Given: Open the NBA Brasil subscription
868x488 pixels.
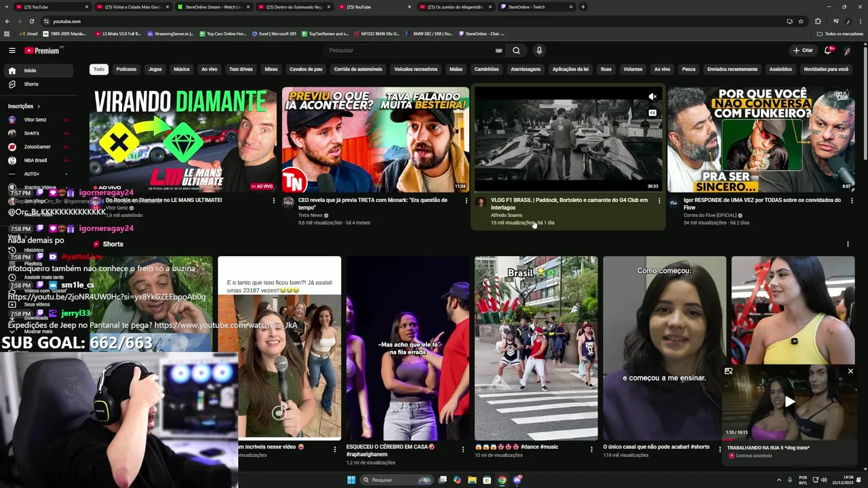Looking at the screenshot, I should coord(39,161).
